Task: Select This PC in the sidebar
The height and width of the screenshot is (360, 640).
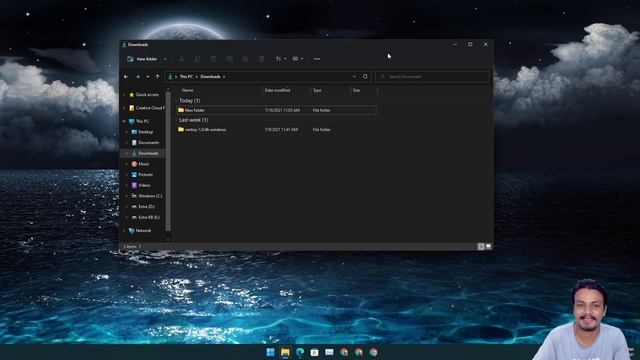Action: 139,121
